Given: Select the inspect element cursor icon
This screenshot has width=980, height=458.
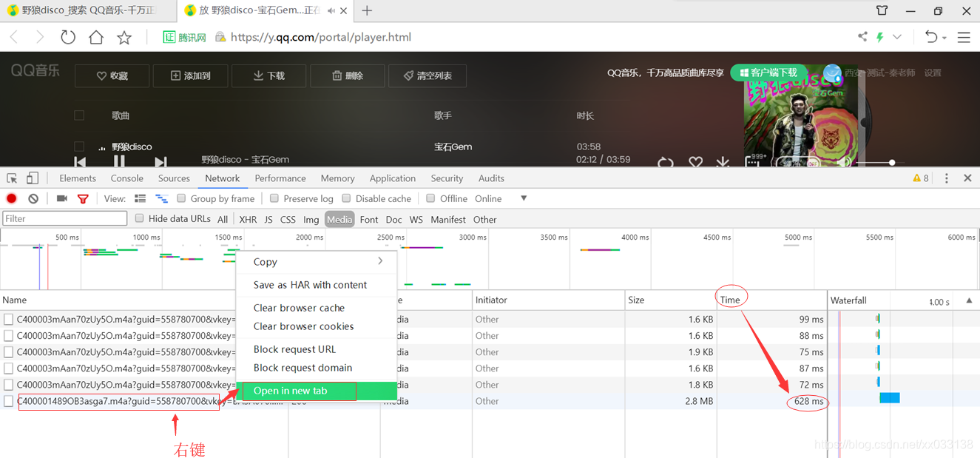Looking at the screenshot, I should click(12, 178).
